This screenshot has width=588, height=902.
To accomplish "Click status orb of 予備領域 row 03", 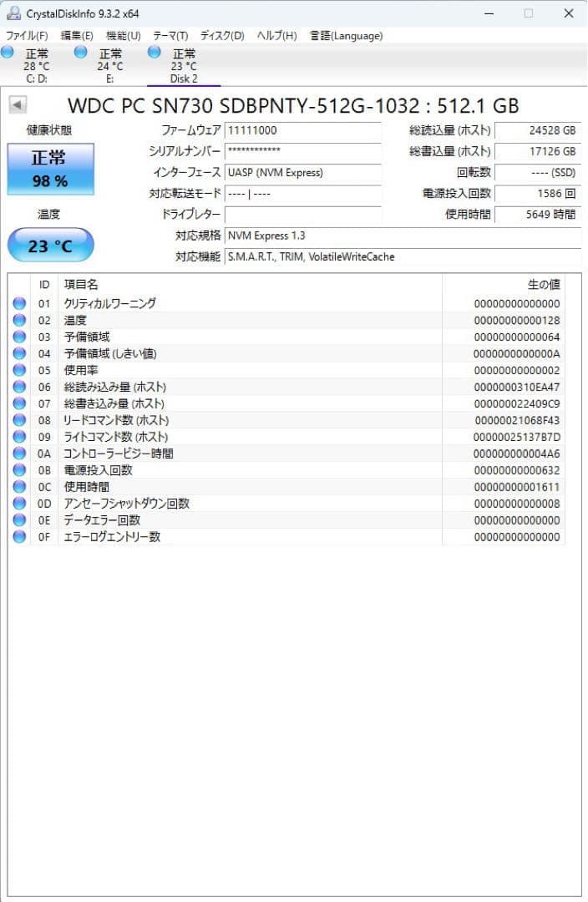I will 19,337.
